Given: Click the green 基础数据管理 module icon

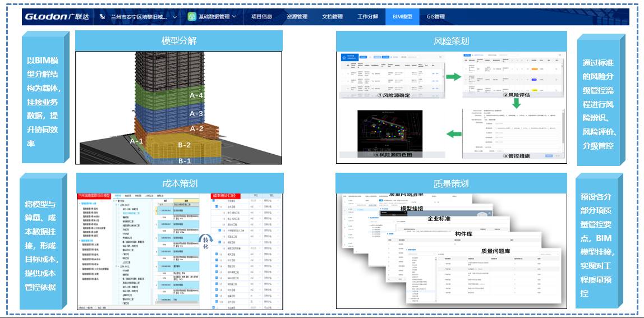Looking at the screenshot, I should tap(192, 17).
